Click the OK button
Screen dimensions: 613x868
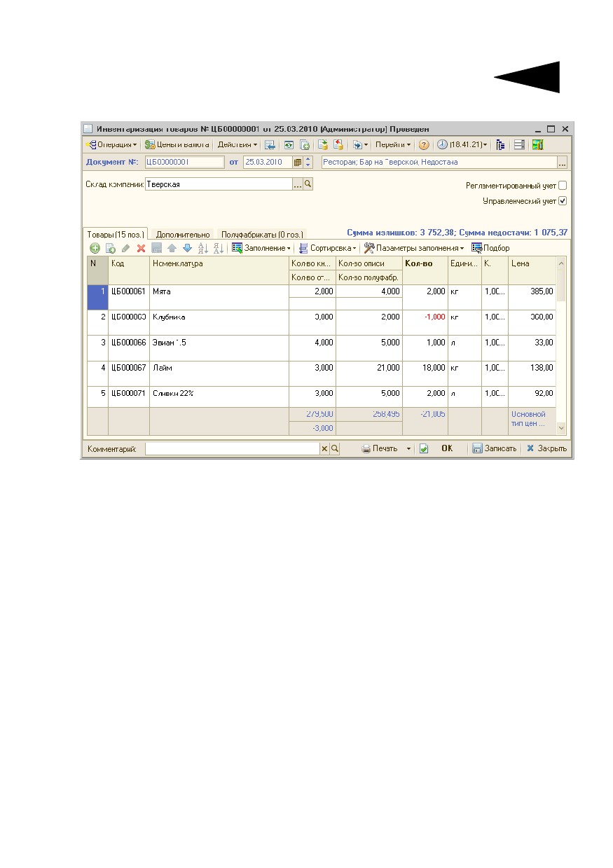[446, 448]
